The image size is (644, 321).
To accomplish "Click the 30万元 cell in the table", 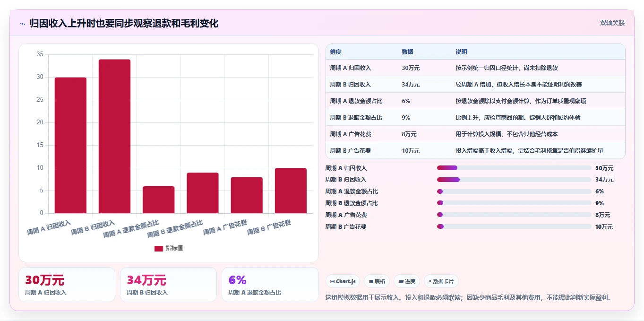I will pyautogui.click(x=411, y=68).
